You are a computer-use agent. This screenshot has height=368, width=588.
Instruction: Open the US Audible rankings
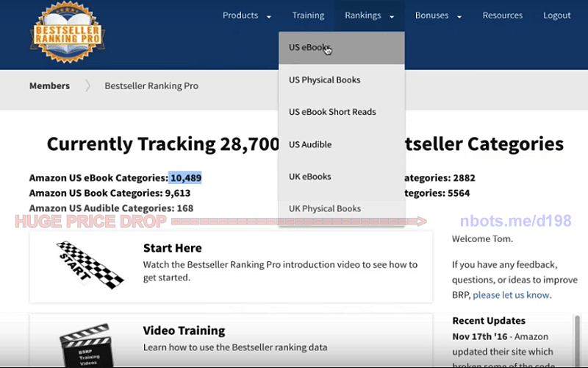tap(342, 144)
